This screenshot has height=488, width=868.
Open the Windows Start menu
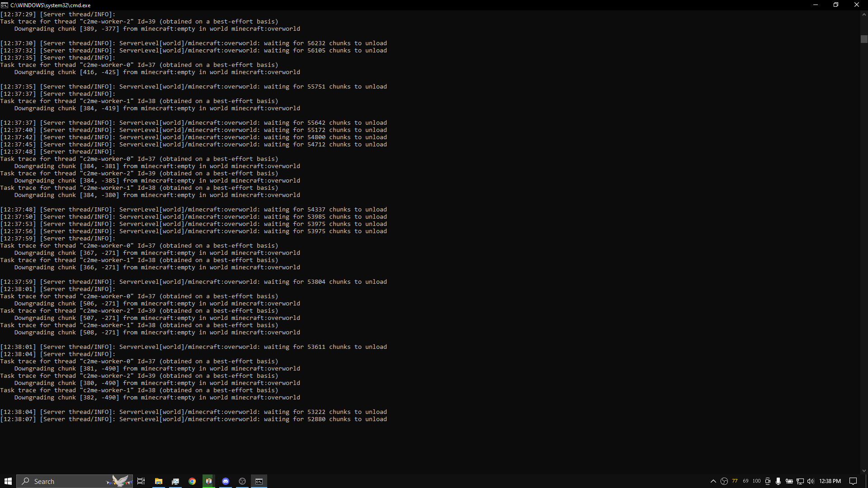click(x=8, y=481)
